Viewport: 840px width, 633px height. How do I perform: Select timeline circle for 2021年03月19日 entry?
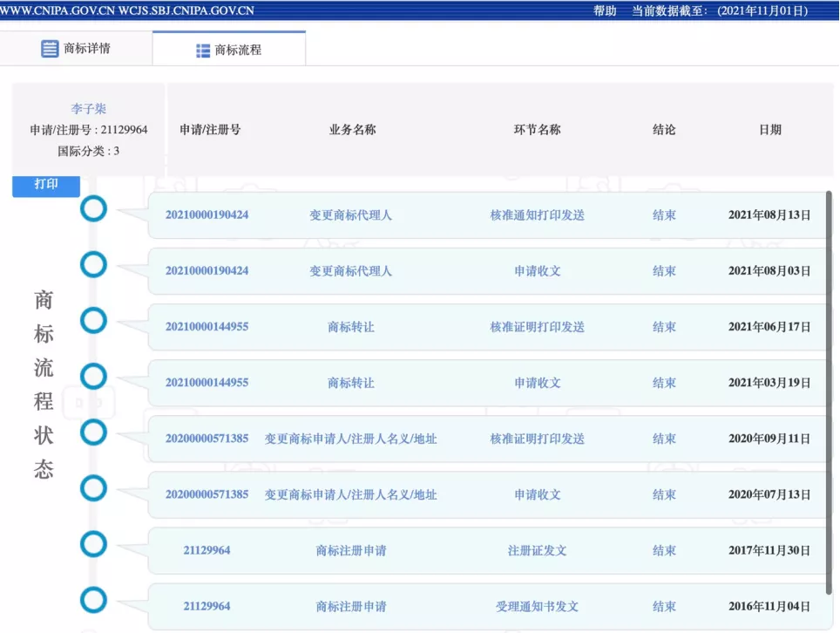pos(93,377)
